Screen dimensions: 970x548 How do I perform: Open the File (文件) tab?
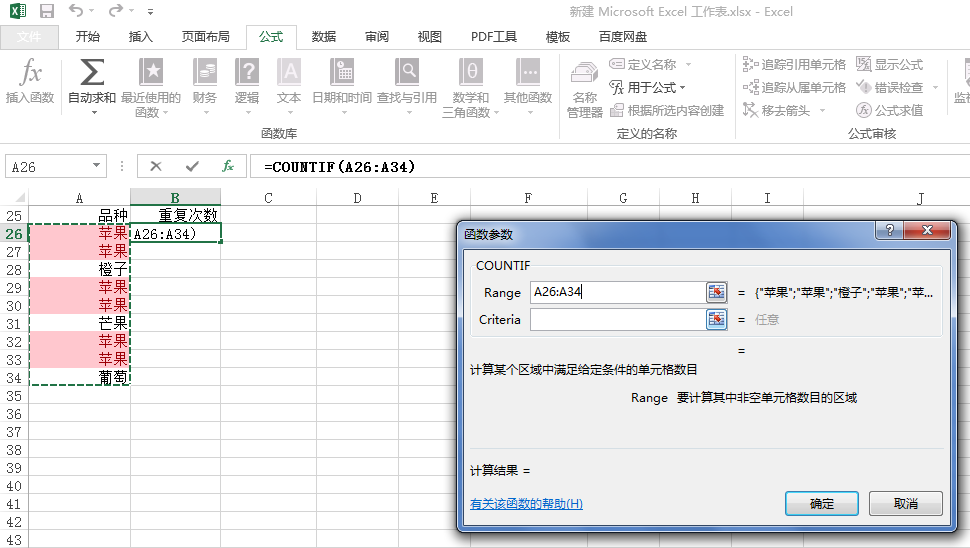(29, 37)
